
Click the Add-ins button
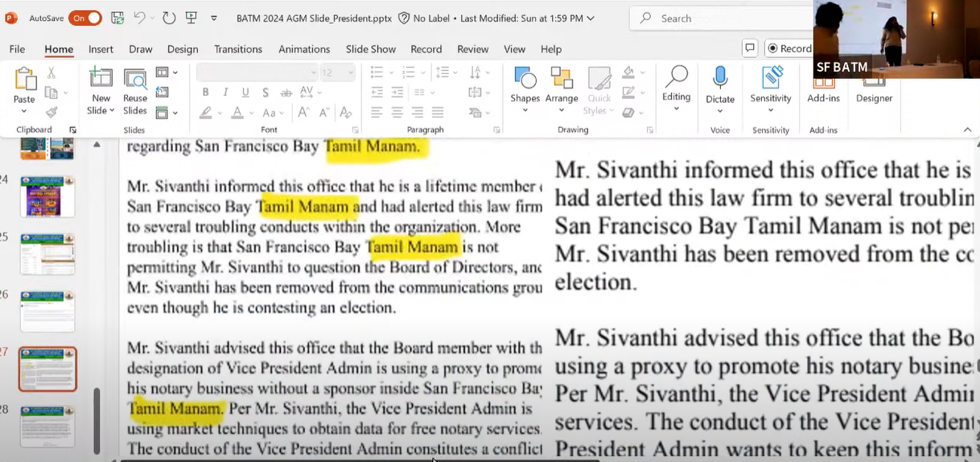coord(824,90)
